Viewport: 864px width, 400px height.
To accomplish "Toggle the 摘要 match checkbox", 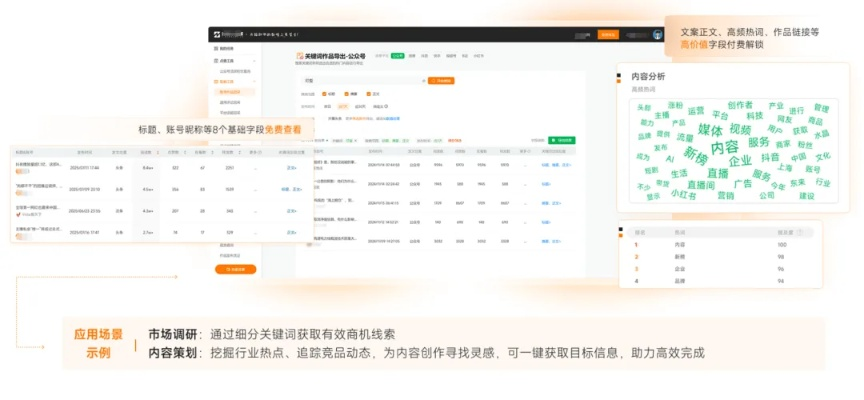I will (345, 94).
